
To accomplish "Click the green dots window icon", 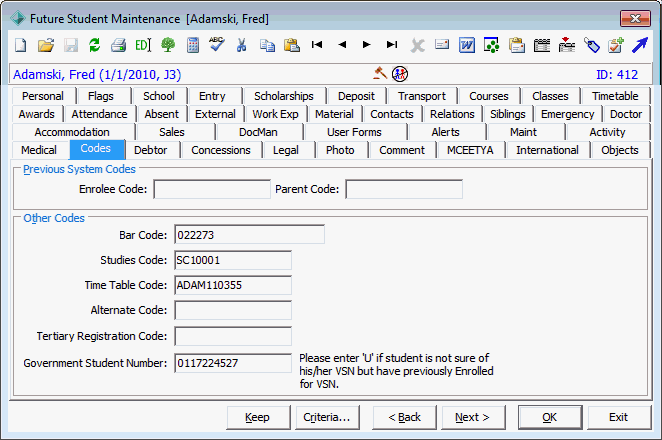I will click(491, 45).
